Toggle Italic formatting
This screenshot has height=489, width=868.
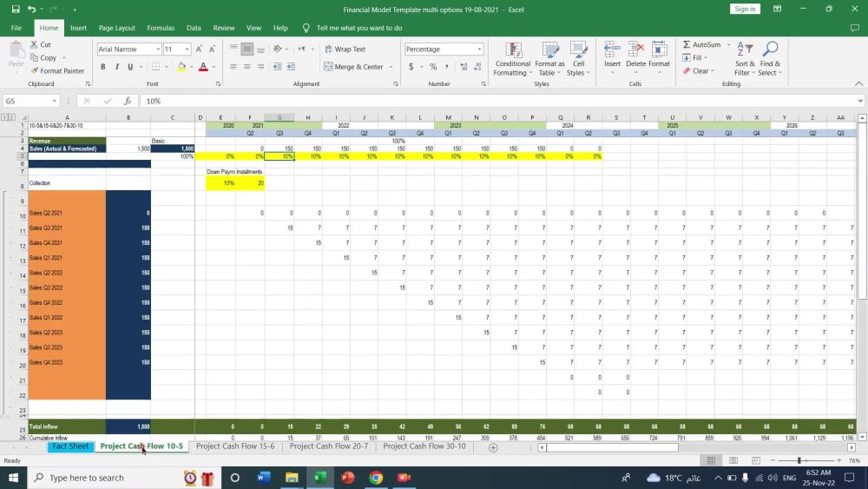(117, 67)
